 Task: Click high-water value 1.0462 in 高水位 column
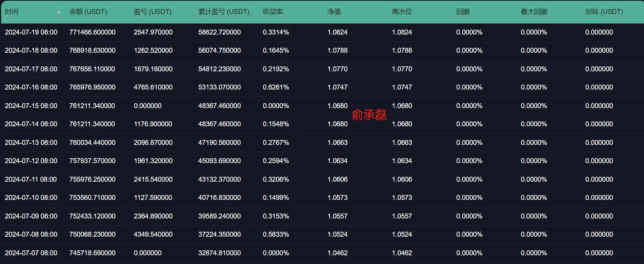(x=402, y=253)
